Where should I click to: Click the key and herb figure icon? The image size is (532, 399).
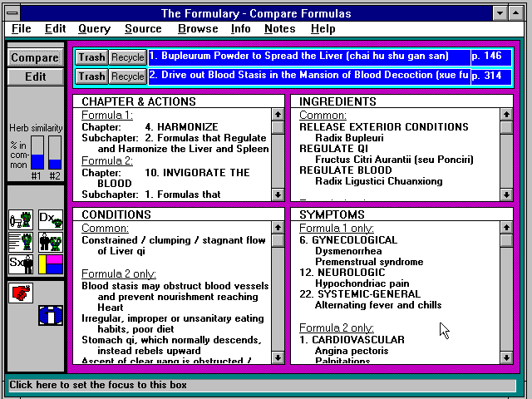(x=21, y=220)
